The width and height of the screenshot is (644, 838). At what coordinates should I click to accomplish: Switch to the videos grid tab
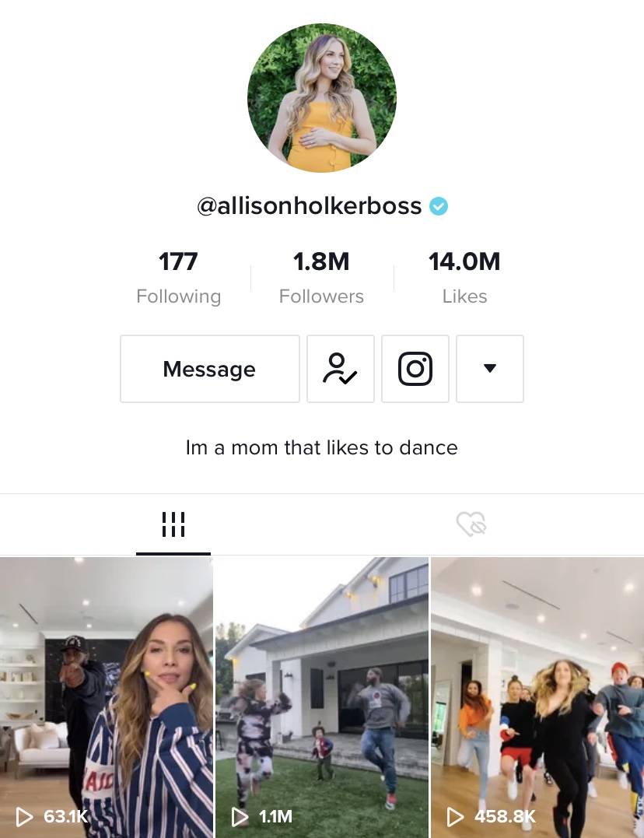click(173, 524)
